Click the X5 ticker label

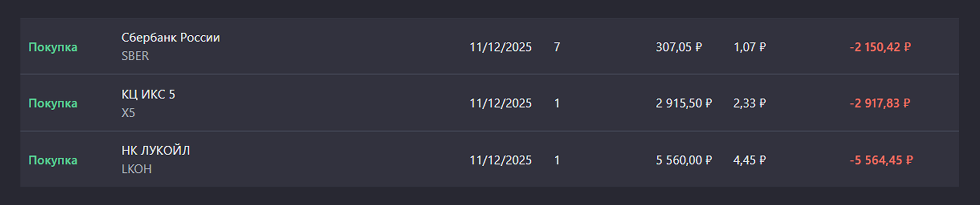tap(128, 113)
